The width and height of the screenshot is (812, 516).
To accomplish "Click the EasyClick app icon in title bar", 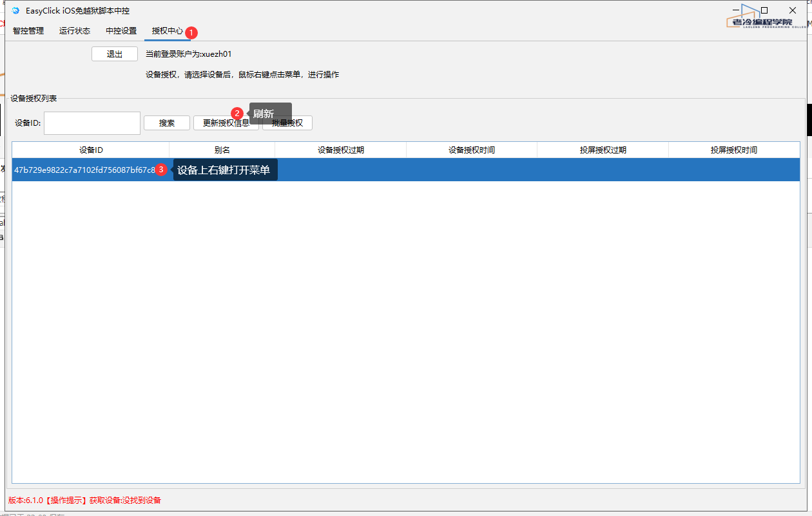I will 16,11.
